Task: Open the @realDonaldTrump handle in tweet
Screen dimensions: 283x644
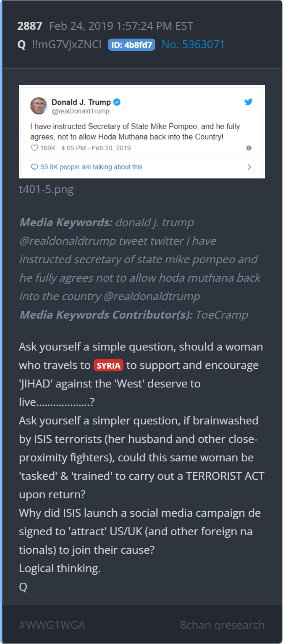Action: [80, 111]
